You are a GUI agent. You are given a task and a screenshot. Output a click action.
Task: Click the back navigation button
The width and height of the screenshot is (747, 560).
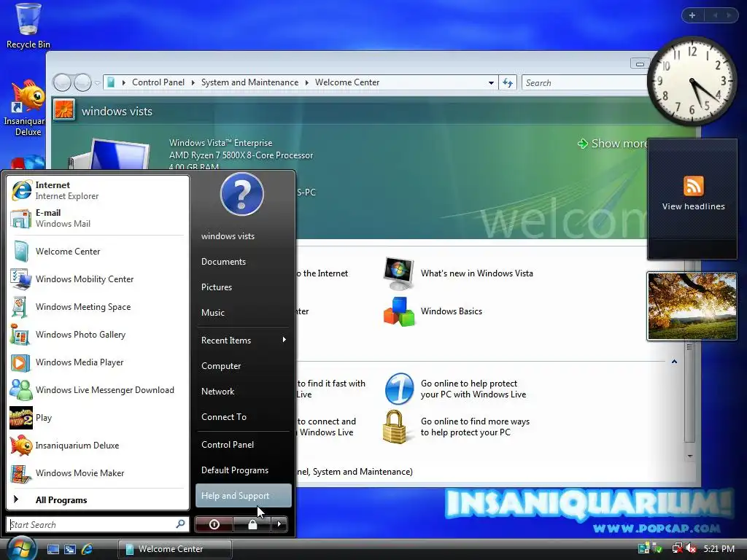click(63, 83)
